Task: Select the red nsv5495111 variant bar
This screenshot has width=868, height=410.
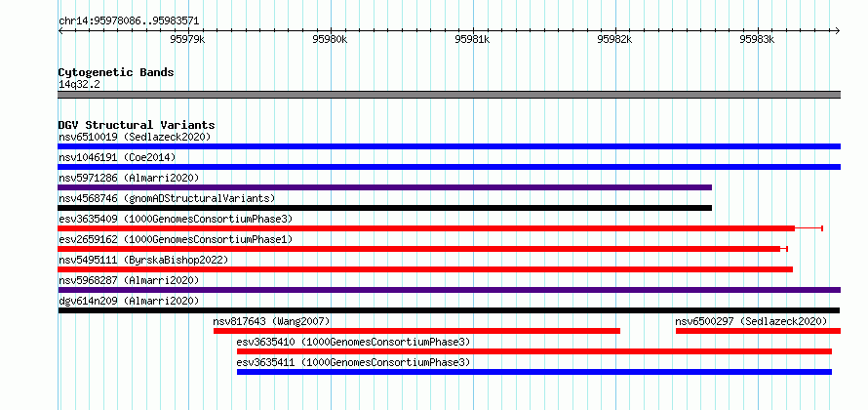Action: (425, 269)
